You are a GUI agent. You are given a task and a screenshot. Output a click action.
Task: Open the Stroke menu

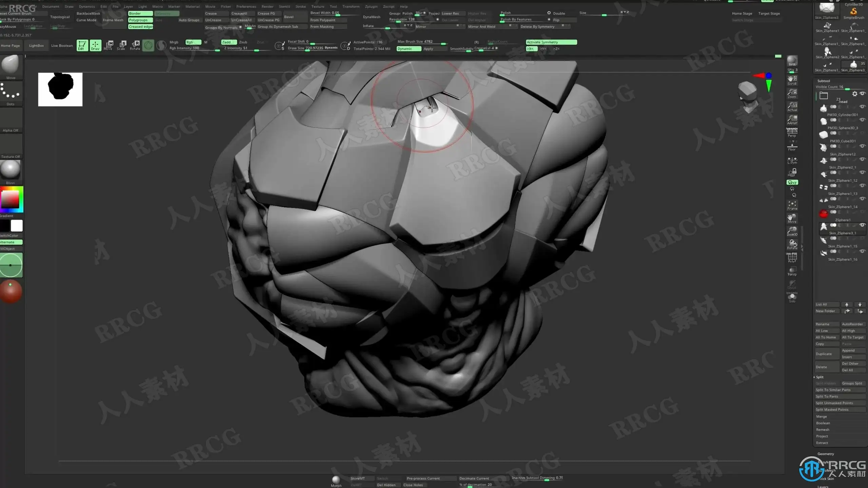pos(300,6)
